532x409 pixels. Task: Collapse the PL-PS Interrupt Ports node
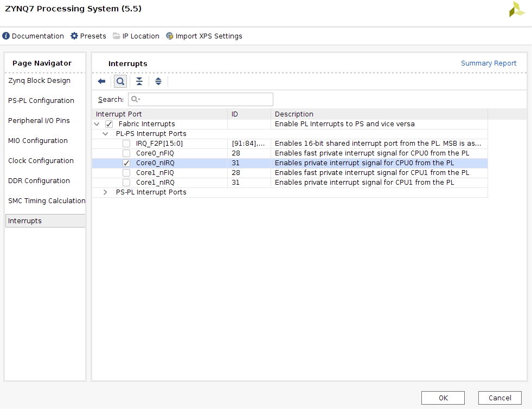105,134
